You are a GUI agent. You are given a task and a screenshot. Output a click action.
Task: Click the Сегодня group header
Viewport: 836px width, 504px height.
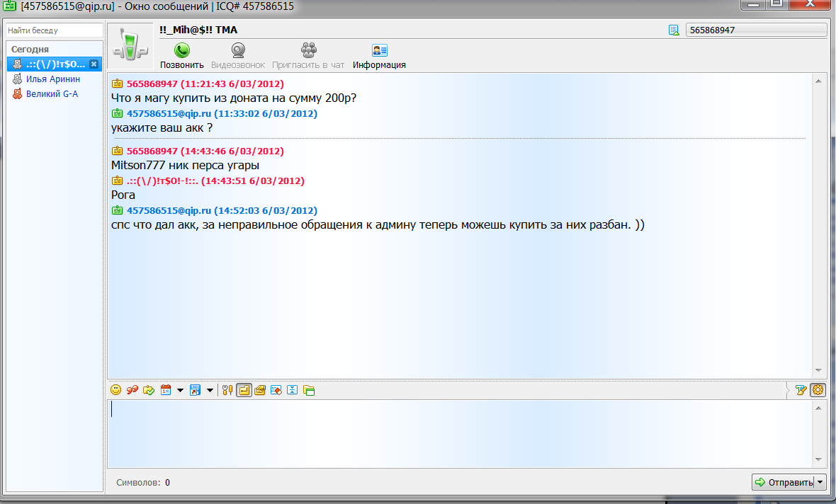30,49
